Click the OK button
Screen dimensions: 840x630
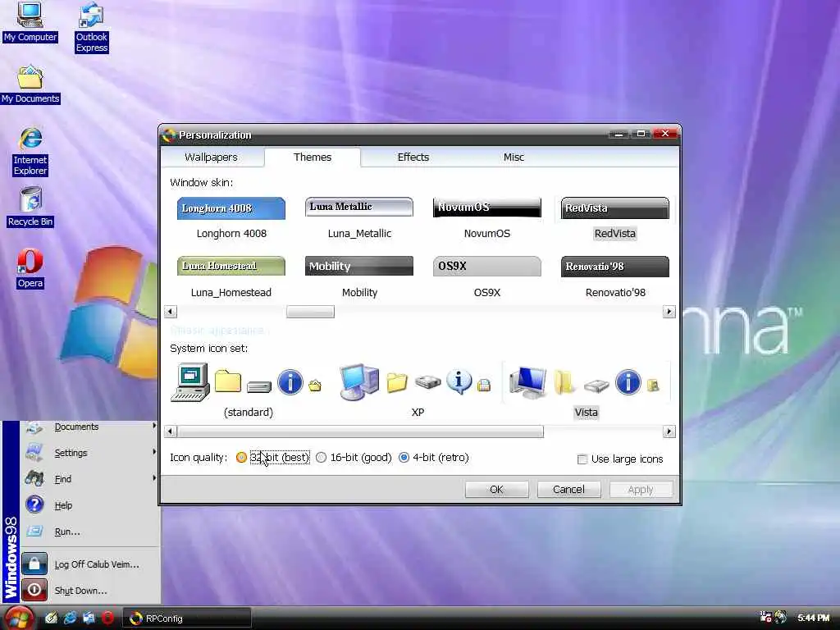496,489
